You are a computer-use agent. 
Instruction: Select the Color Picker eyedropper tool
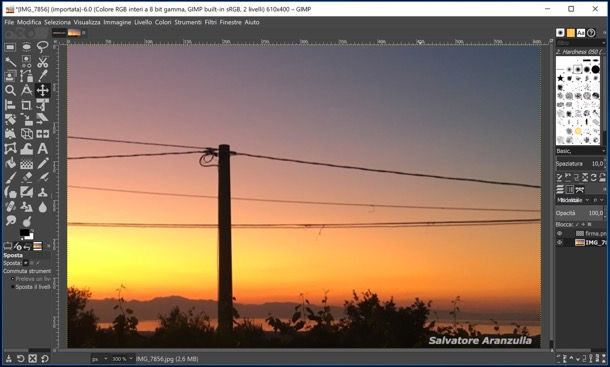click(42, 76)
